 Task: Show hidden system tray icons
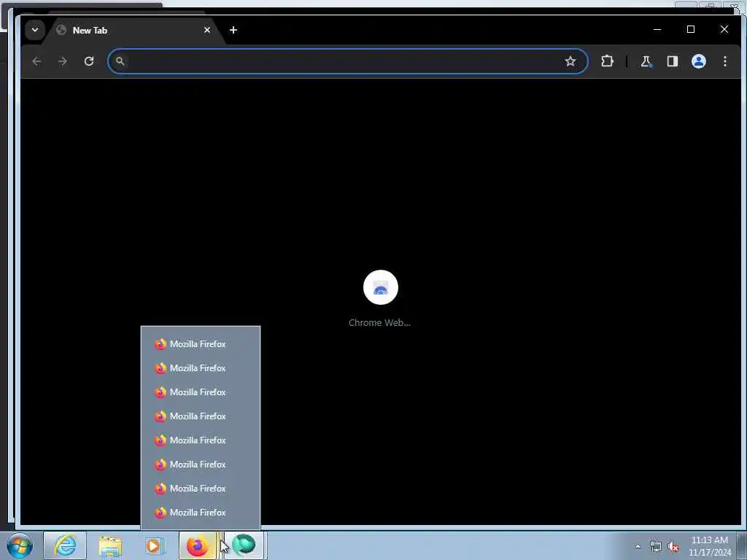638,547
